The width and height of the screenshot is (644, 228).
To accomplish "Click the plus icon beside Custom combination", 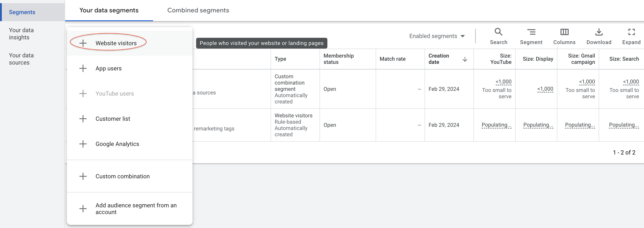I will [83, 176].
